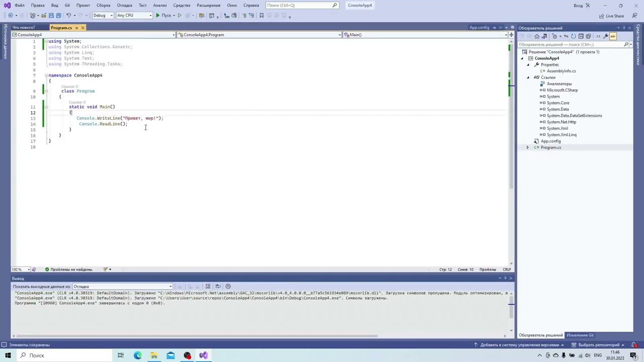Click View Code brackets icon in Solution Explorer

598,36
